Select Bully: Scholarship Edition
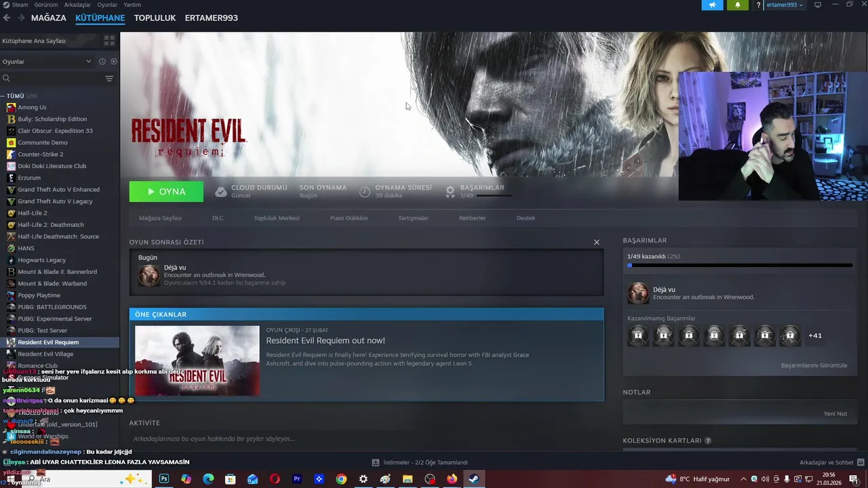This screenshot has width=868, height=488. (x=52, y=119)
